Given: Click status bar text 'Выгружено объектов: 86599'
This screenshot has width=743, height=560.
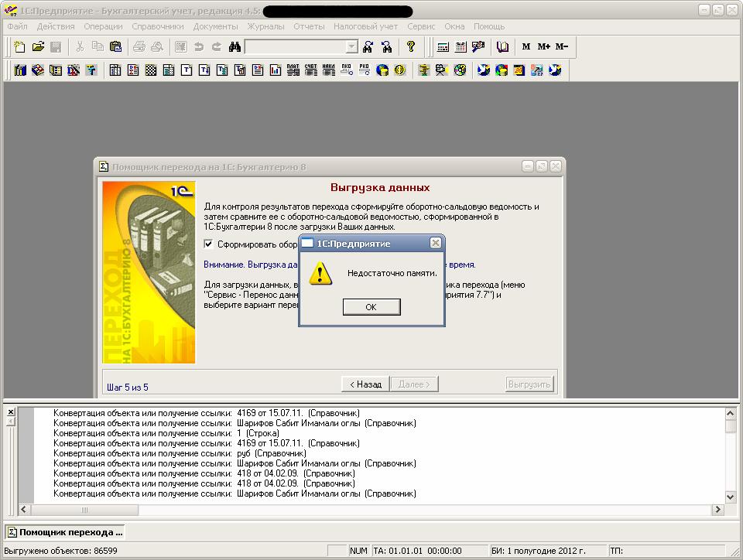Looking at the screenshot, I should (x=60, y=551).
